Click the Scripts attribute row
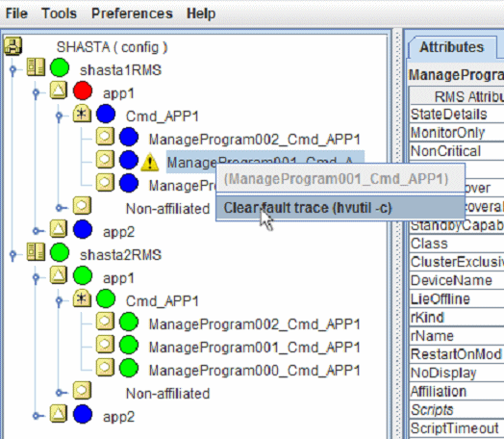The width and height of the screenshot is (504, 439). pyautogui.click(x=457, y=410)
